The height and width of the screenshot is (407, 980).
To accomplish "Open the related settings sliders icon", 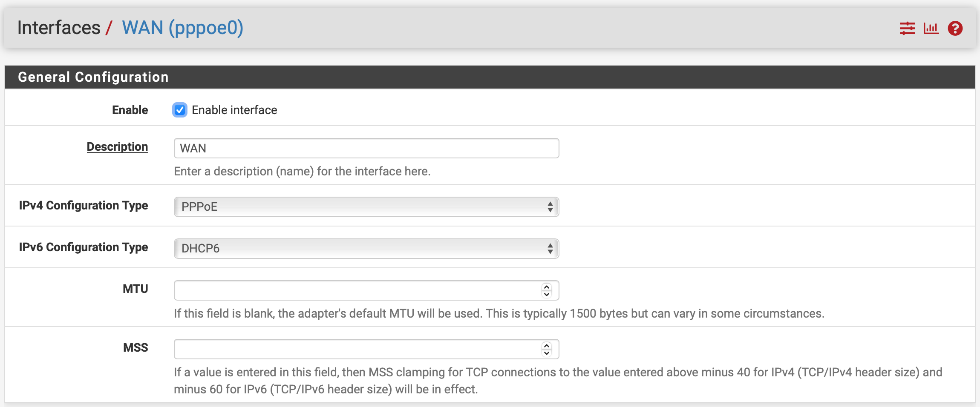I will click(907, 28).
